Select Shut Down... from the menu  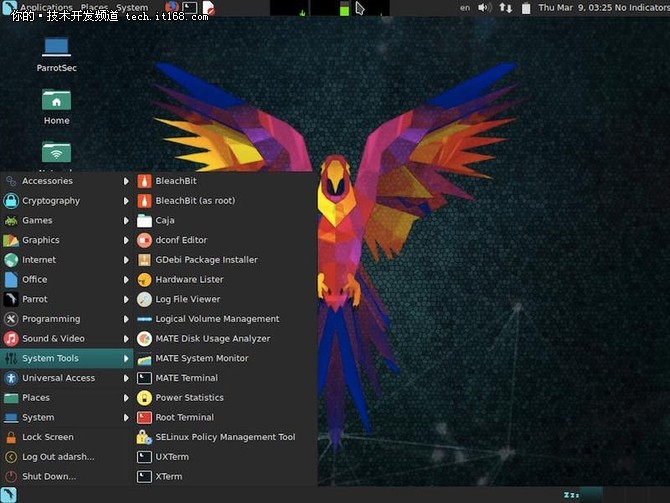67,477
